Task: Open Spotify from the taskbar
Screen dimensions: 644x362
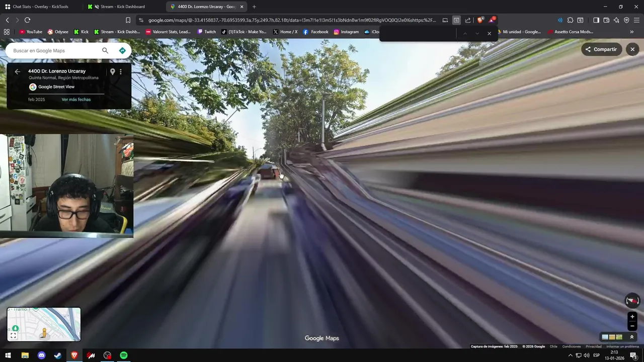Action: pyautogui.click(x=124, y=355)
